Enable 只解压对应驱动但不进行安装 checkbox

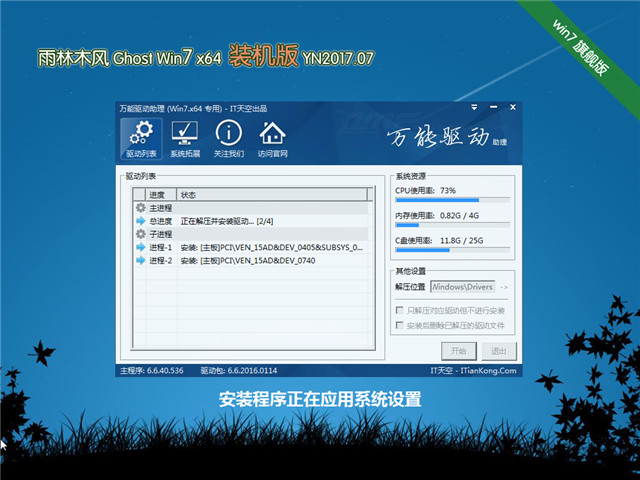coord(400,310)
